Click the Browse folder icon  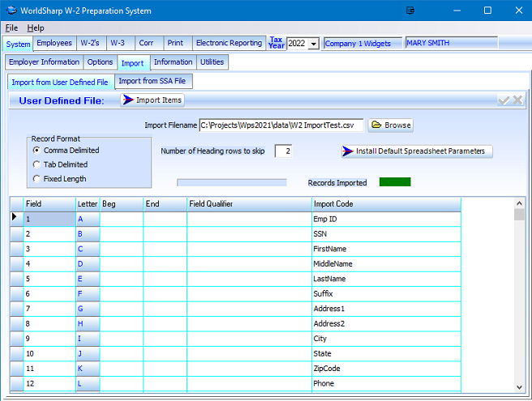pyautogui.click(x=376, y=126)
